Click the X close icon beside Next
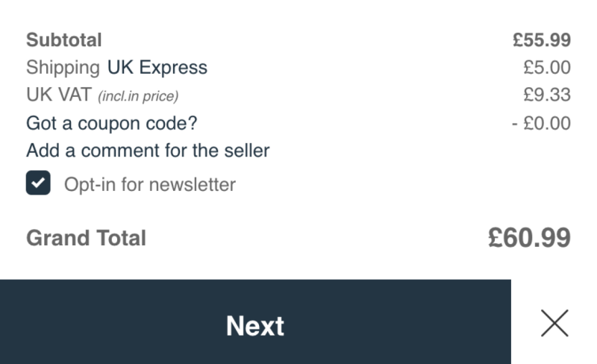 [554, 323]
